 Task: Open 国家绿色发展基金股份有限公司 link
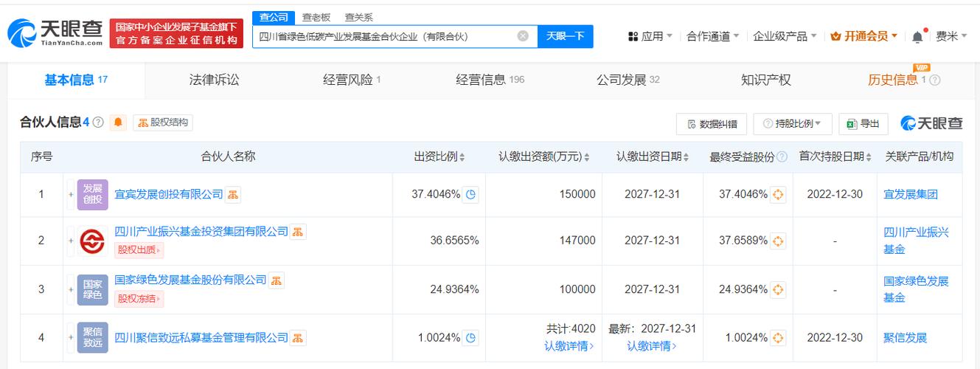(190, 280)
